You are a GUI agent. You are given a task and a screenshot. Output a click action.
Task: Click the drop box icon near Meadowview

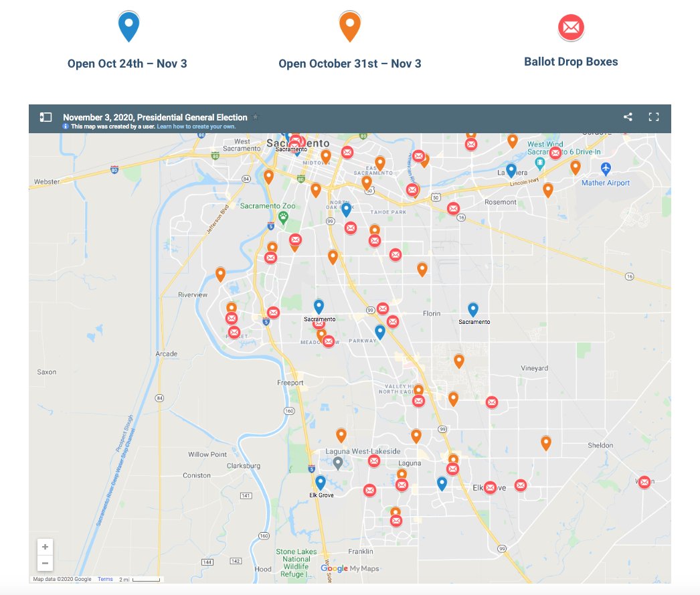329,341
